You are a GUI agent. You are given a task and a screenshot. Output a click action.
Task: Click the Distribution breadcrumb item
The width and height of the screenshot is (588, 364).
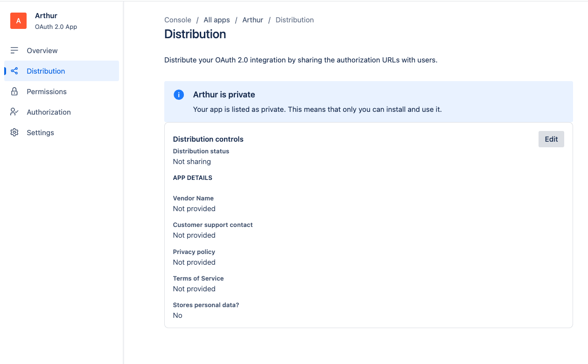(294, 20)
